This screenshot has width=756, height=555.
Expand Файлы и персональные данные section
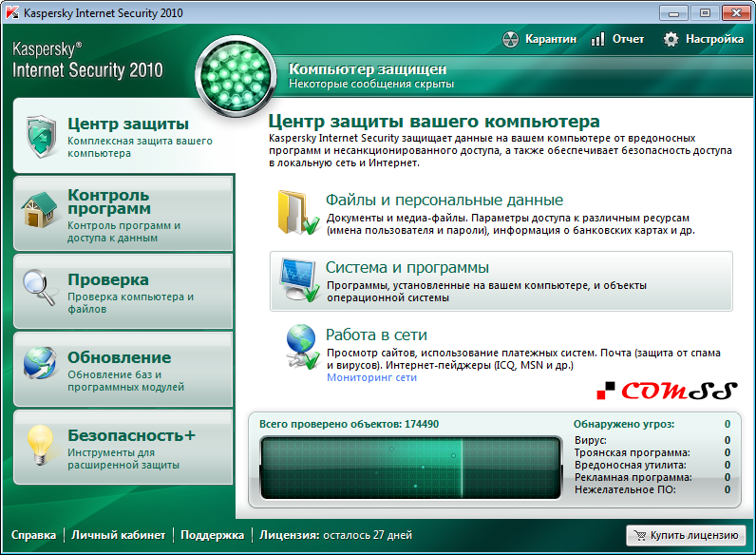(444, 201)
